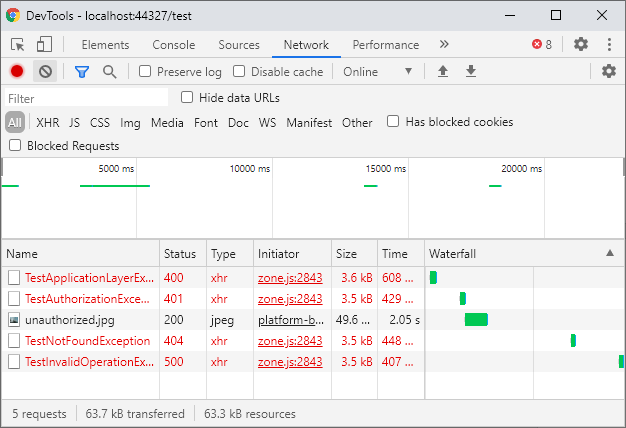The height and width of the screenshot is (428, 626).
Task: Filter requests by Media
Action: [167, 123]
